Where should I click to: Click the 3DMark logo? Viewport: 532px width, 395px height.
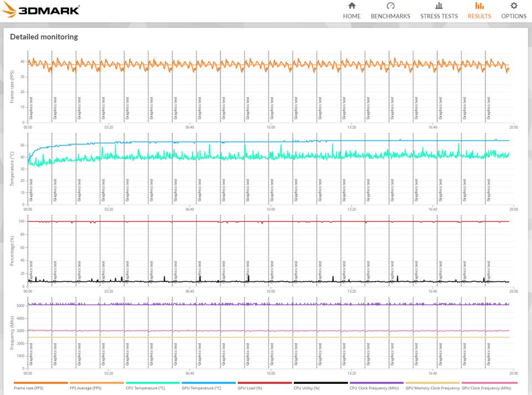tap(42, 10)
